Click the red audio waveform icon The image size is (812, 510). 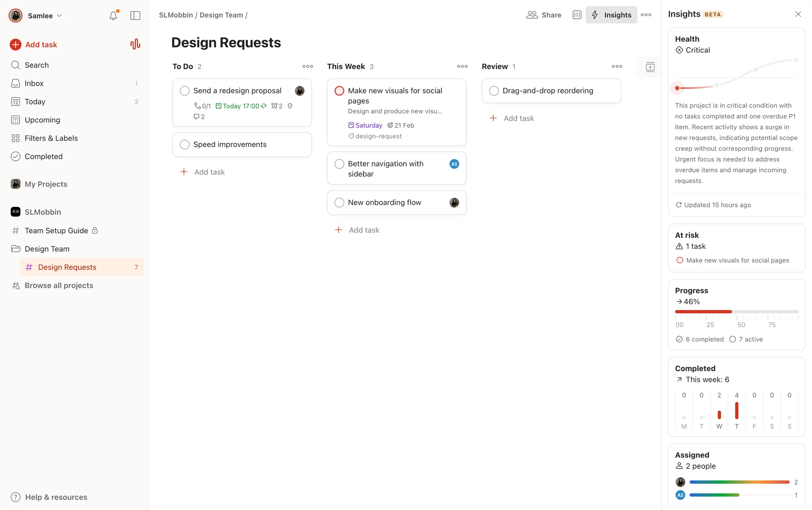coord(135,44)
